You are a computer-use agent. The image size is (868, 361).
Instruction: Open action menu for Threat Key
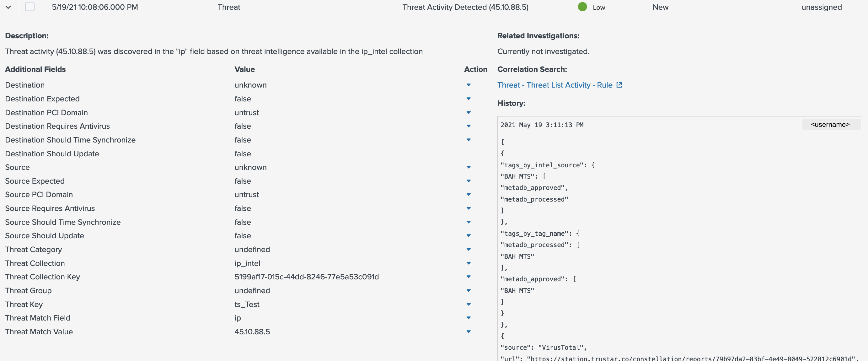tap(469, 304)
